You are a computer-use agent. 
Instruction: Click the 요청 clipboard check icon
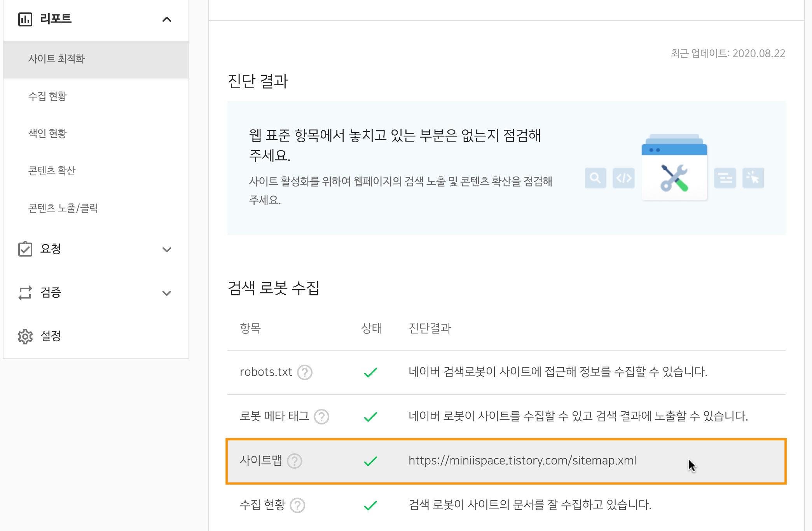coord(25,249)
